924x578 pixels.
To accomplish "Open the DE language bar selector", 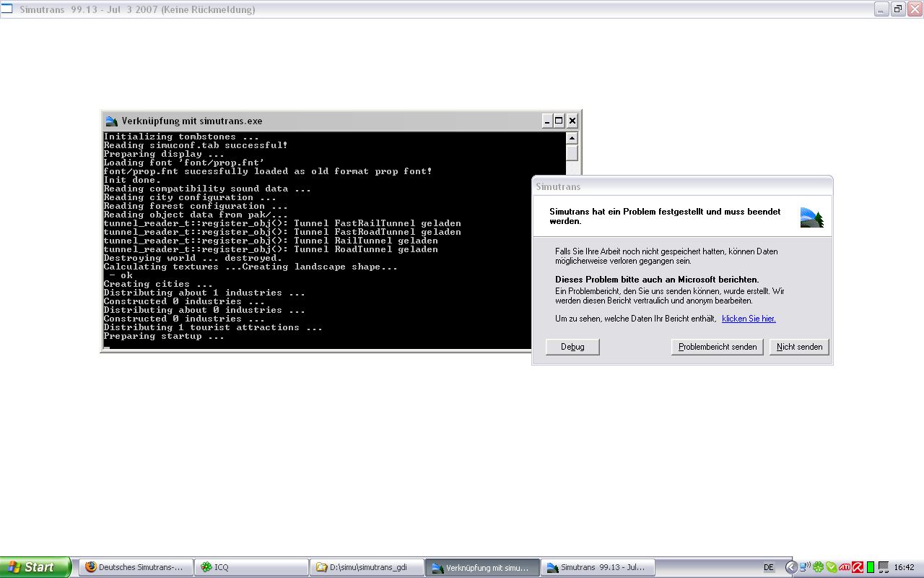I will pyautogui.click(x=769, y=567).
